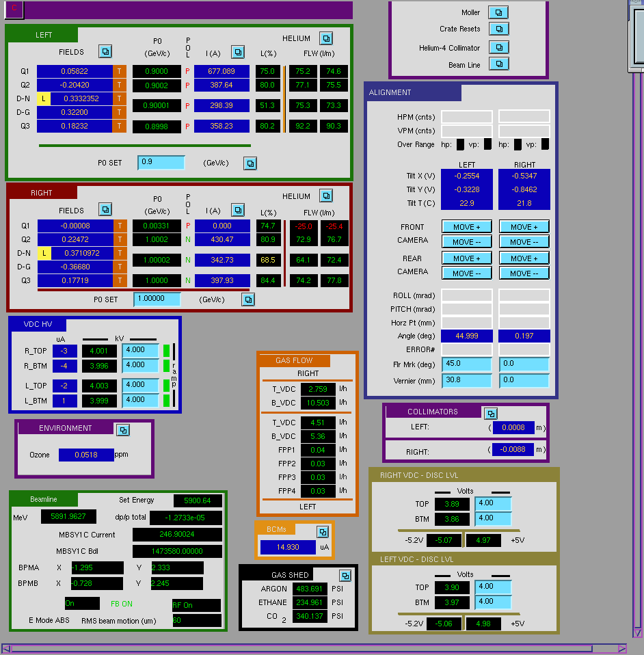Open RIGHT arm current I(A) display
644x655 pixels.
point(238,210)
